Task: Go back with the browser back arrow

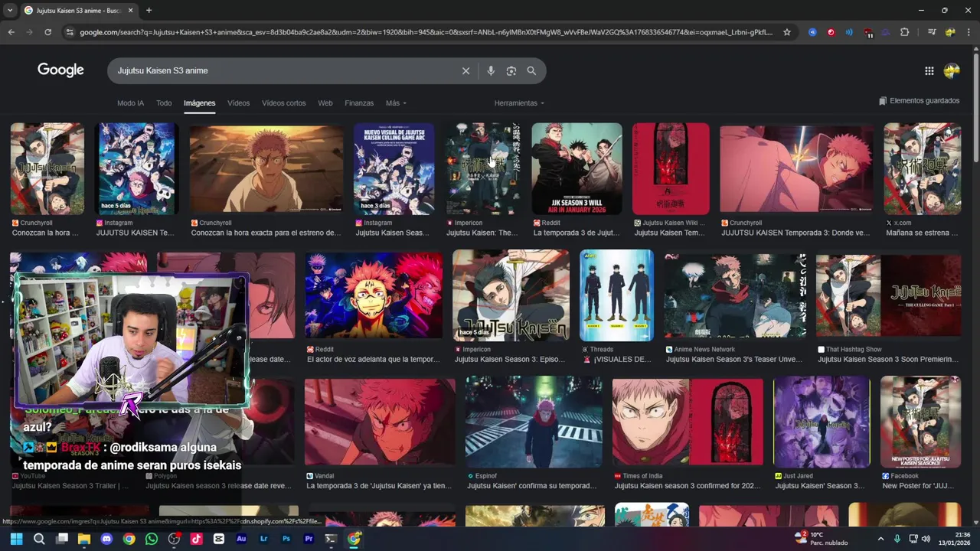Action: coord(11,32)
